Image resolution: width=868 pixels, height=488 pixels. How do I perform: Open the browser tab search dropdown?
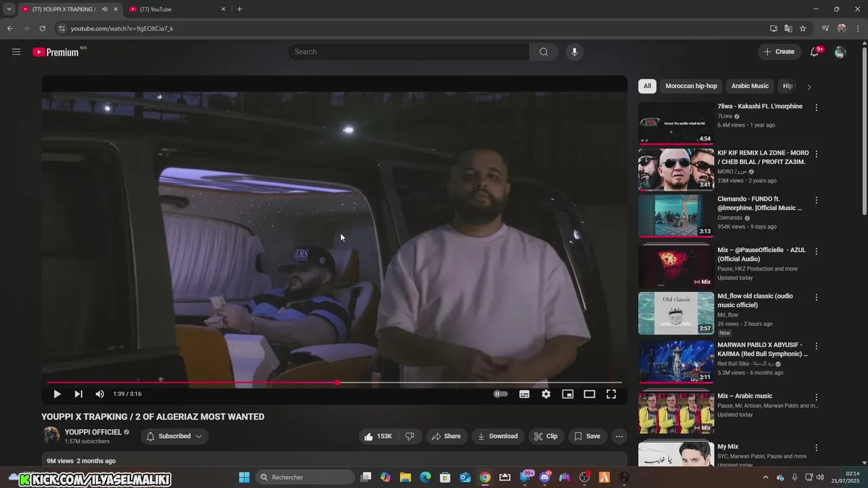click(x=9, y=9)
